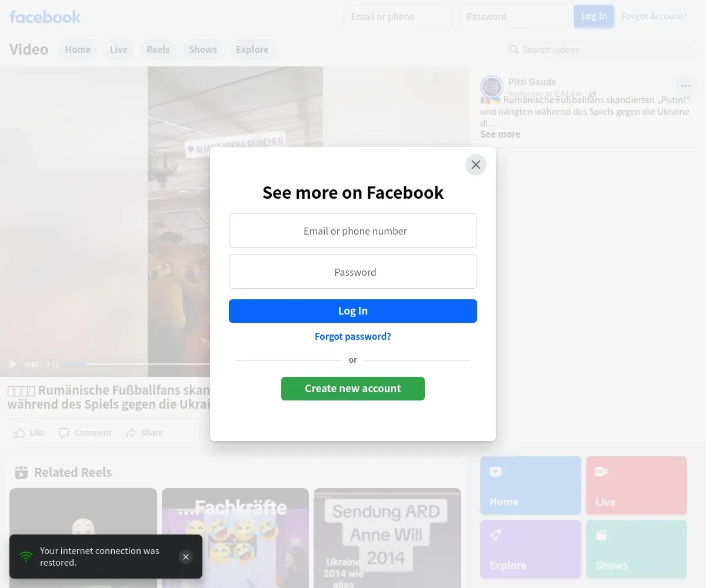This screenshot has width=706, height=588.
Task: Open the Forgot Account? link in header
Action: point(654,16)
